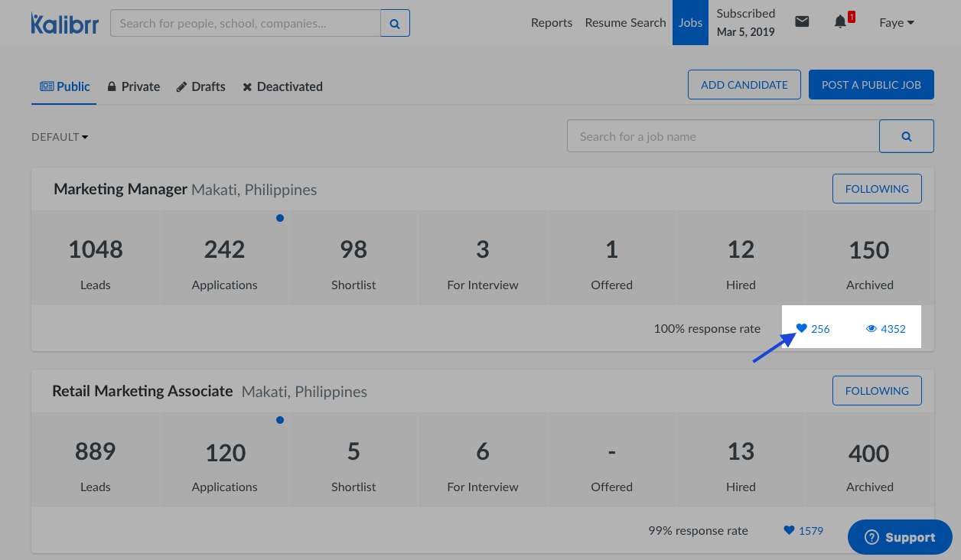Viewport: 961px width, 560px height.
Task: Expand the Faye account dropdown
Action: click(x=897, y=23)
